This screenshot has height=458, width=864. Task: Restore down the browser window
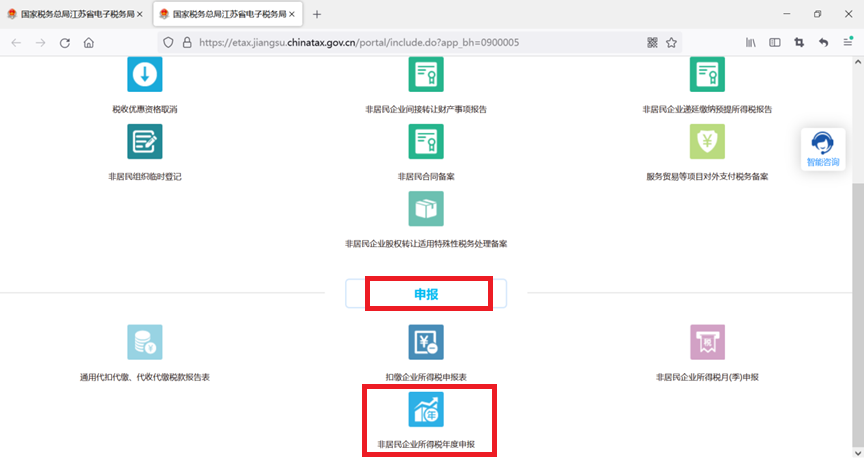[817, 14]
